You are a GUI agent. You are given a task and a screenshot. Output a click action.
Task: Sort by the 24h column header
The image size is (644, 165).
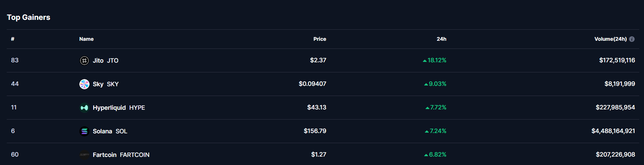pos(441,39)
